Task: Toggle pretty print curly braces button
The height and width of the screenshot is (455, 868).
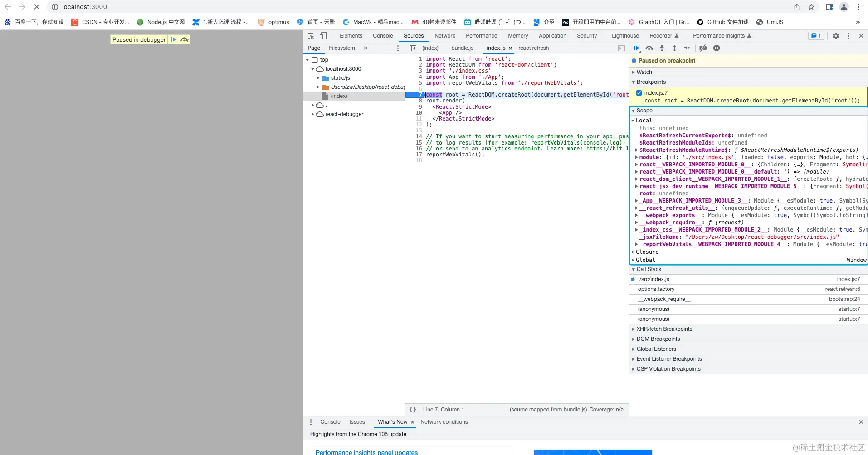Action: pos(413,410)
